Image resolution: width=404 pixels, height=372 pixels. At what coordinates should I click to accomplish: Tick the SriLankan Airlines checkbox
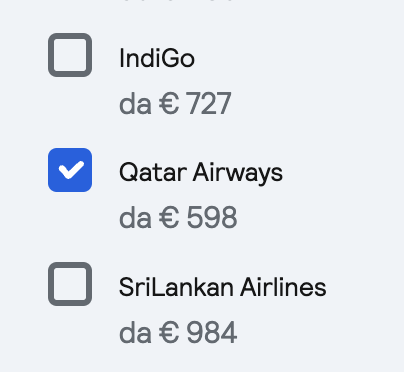coord(70,284)
